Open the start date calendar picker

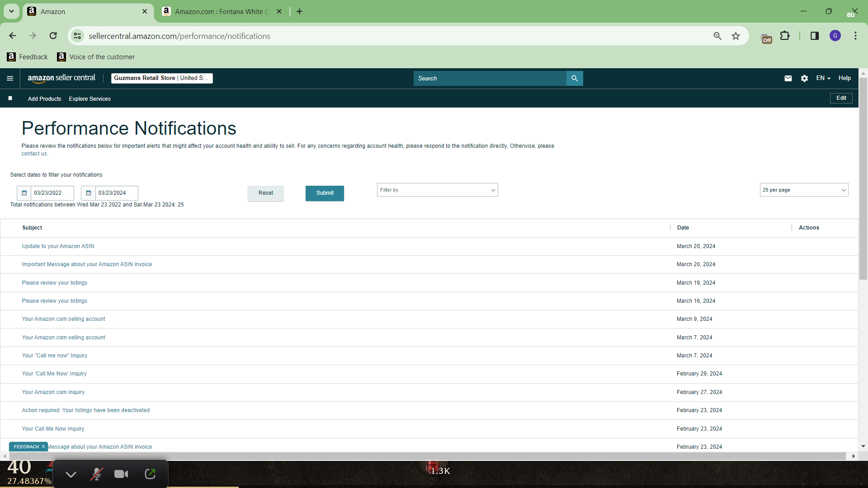pos(24,193)
